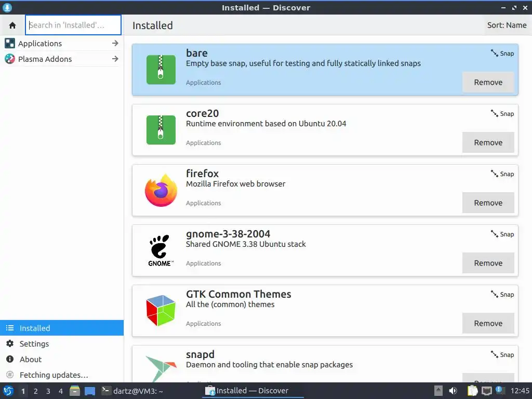
Task: Open the taskbar application launcher menu
Action: (8, 391)
